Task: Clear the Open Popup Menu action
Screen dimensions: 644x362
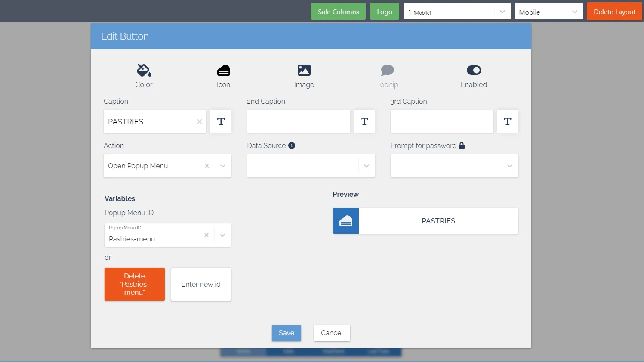Action: point(207,166)
